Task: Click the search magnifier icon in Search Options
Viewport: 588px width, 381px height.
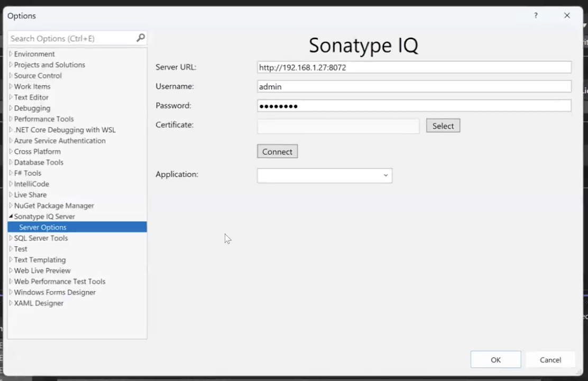Action: coord(141,38)
